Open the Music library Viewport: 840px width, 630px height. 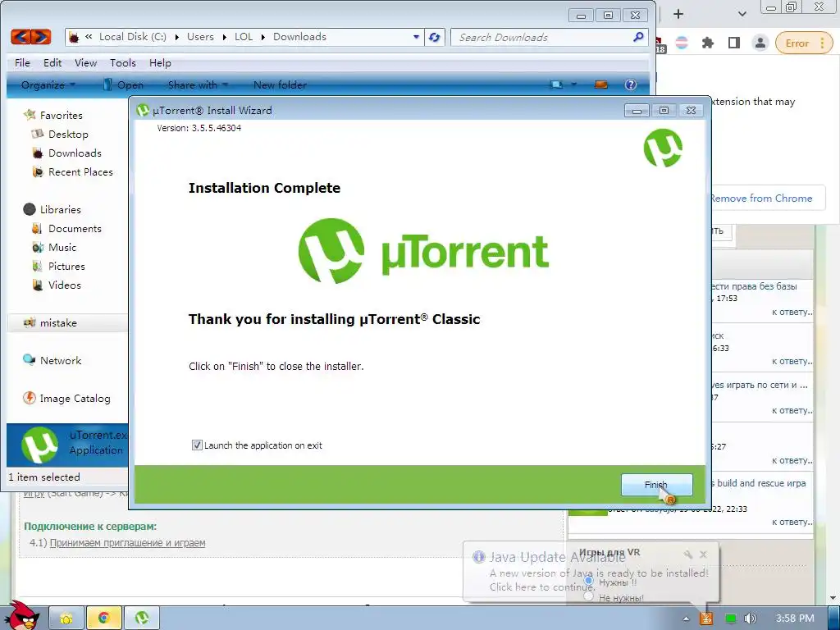point(62,248)
